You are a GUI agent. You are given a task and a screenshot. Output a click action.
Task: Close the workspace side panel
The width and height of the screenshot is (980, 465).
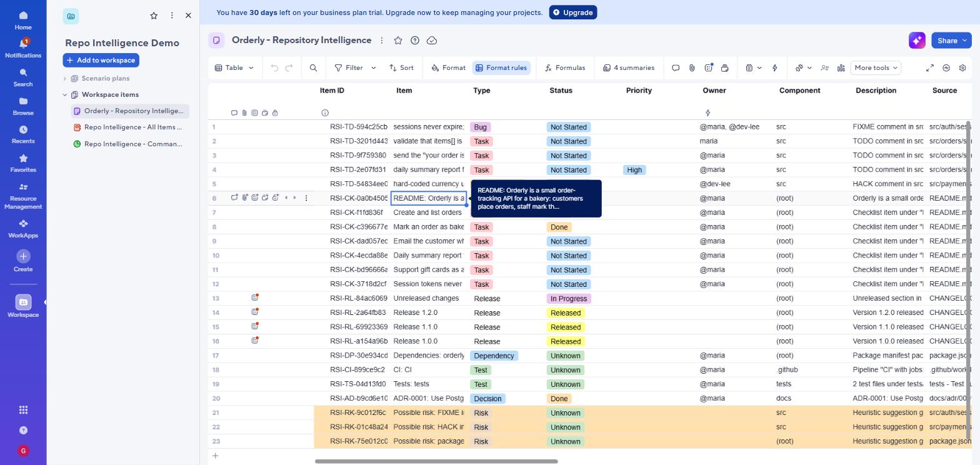(188, 16)
